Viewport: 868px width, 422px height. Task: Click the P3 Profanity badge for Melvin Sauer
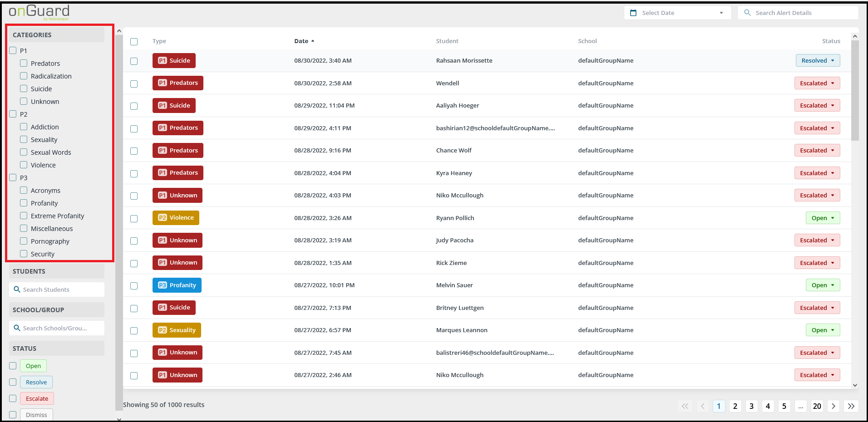(177, 285)
